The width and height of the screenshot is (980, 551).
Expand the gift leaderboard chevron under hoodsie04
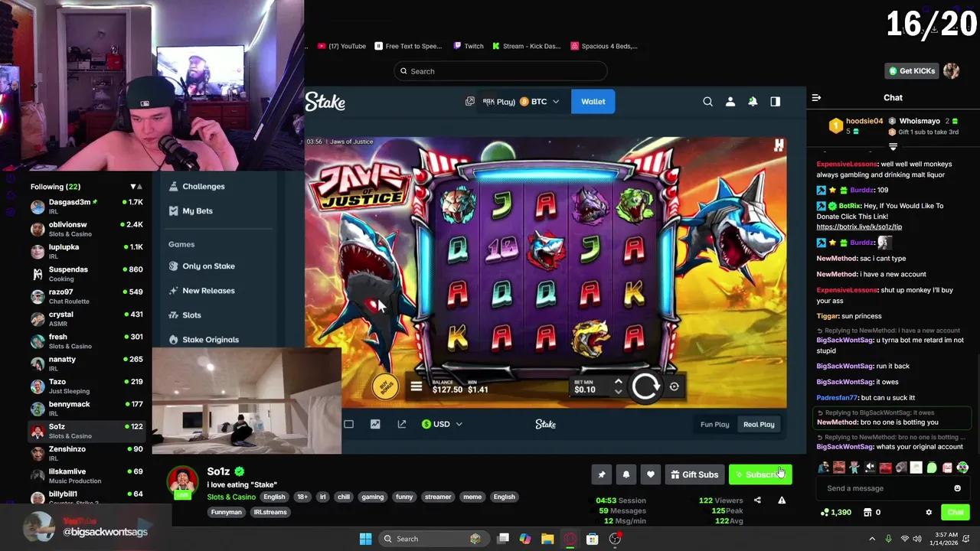tap(893, 146)
